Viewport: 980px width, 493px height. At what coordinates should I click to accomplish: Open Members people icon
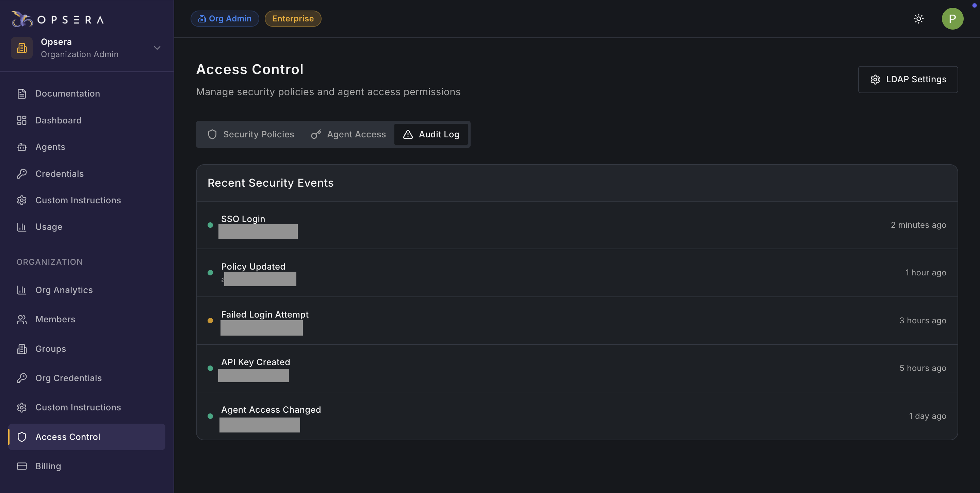click(x=22, y=319)
